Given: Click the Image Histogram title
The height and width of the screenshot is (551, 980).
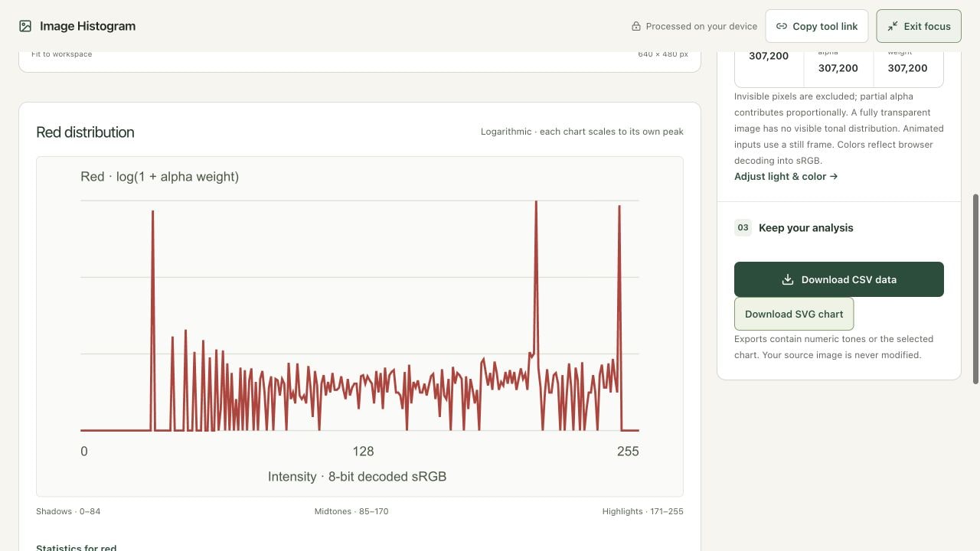Looking at the screenshot, I should point(87,26).
